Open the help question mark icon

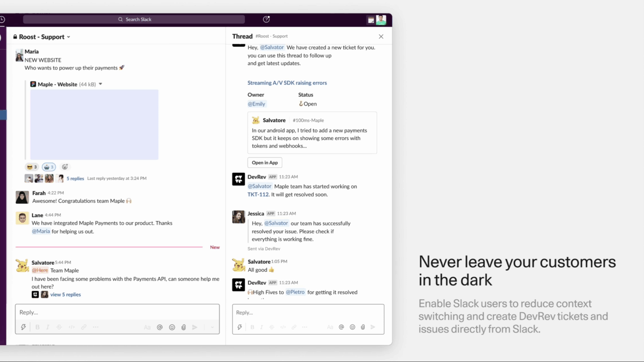[266, 19]
